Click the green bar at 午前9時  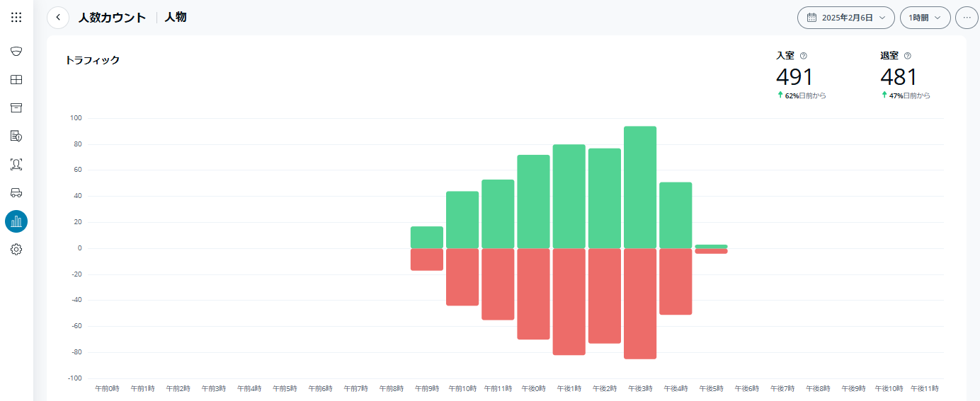pos(427,238)
